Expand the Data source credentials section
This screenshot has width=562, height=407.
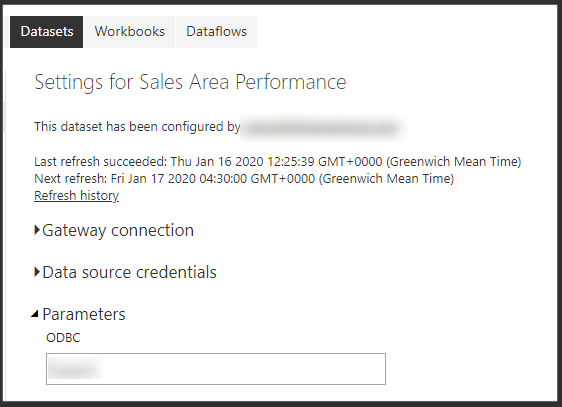pyautogui.click(x=125, y=272)
